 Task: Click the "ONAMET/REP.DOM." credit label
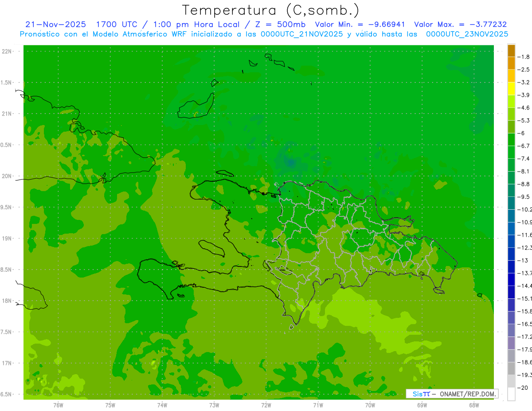[468, 394]
